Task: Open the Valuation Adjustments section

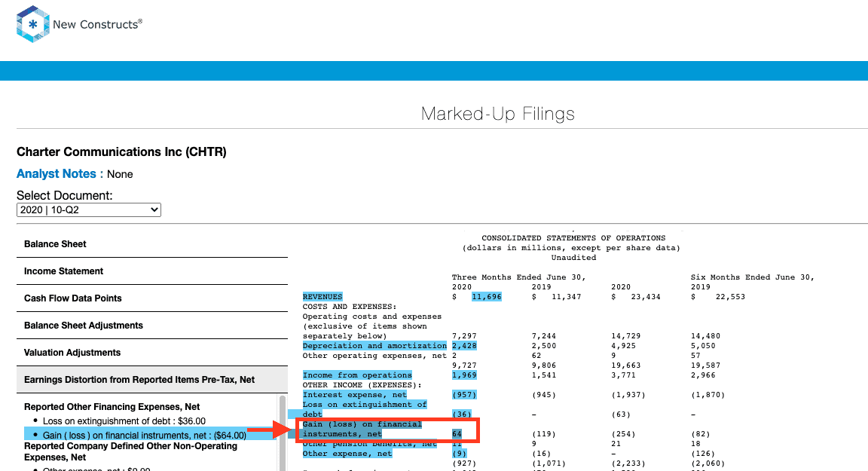Action: 152,353
